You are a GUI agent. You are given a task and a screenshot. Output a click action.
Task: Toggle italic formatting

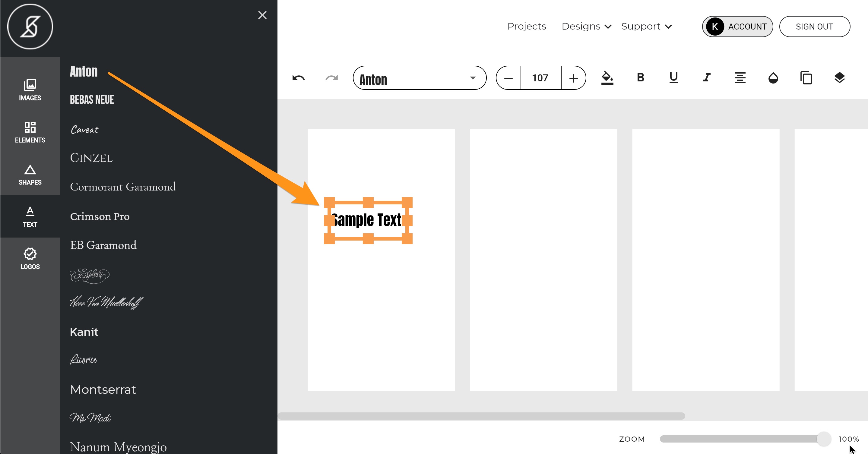coord(707,78)
